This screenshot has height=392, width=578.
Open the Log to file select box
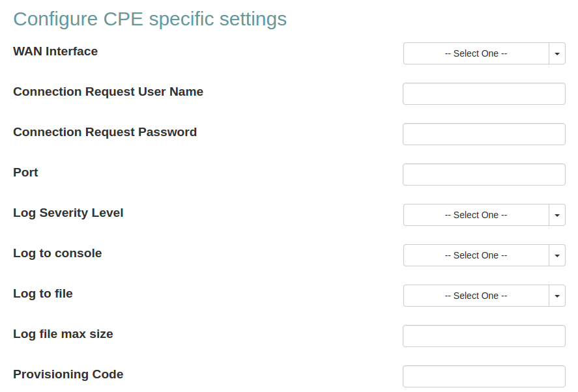(x=476, y=296)
